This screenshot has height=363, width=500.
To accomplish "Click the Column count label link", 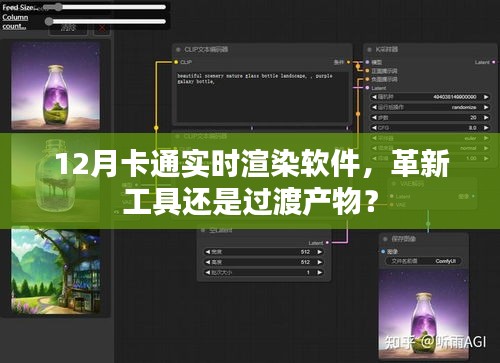I will (x=15, y=22).
